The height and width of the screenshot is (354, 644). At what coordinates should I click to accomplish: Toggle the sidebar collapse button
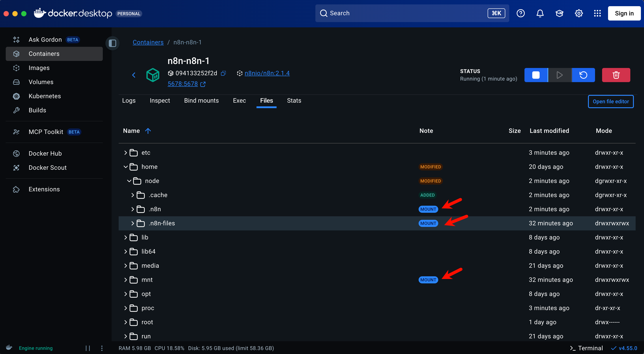(x=112, y=43)
